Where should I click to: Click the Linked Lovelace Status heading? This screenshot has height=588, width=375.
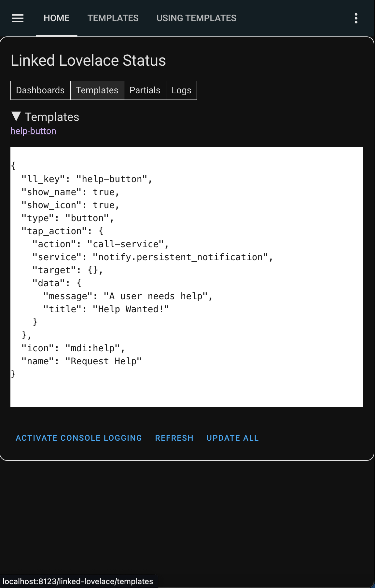pyautogui.click(x=88, y=60)
